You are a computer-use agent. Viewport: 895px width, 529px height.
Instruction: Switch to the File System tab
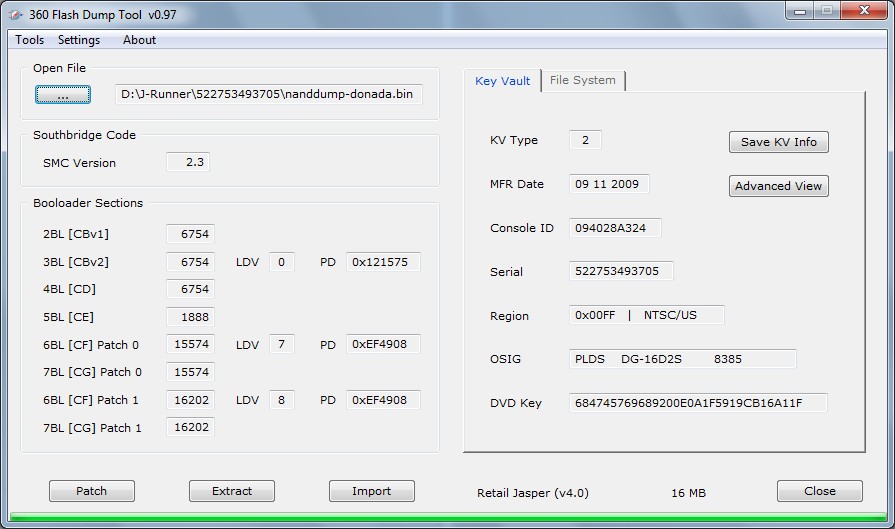[583, 80]
